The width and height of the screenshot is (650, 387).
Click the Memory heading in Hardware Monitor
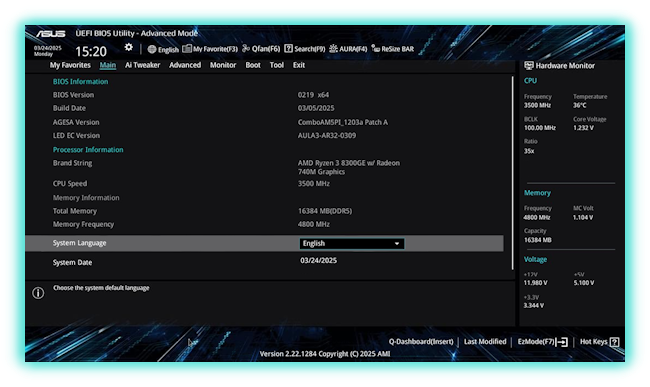click(x=537, y=193)
